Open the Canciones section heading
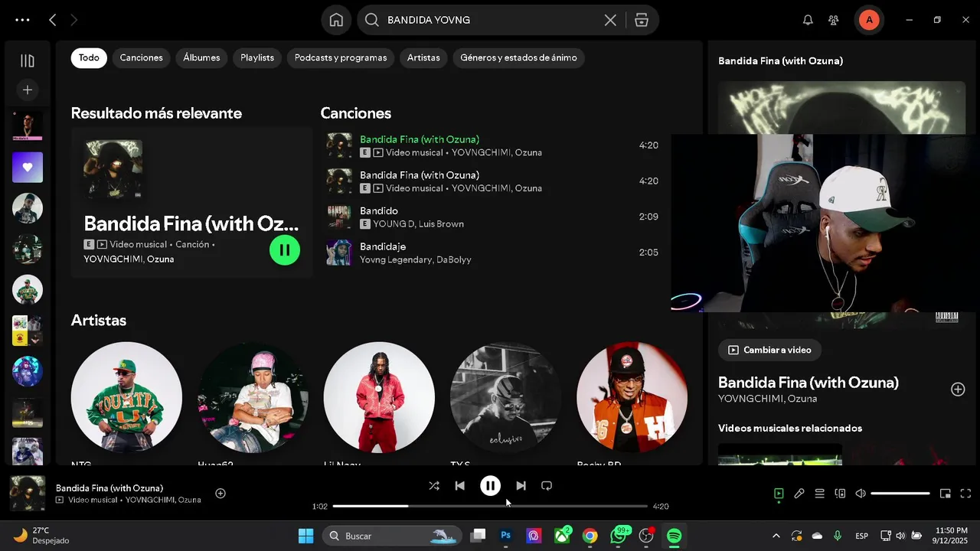Image resolution: width=980 pixels, height=551 pixels. (x=355, y=113)
